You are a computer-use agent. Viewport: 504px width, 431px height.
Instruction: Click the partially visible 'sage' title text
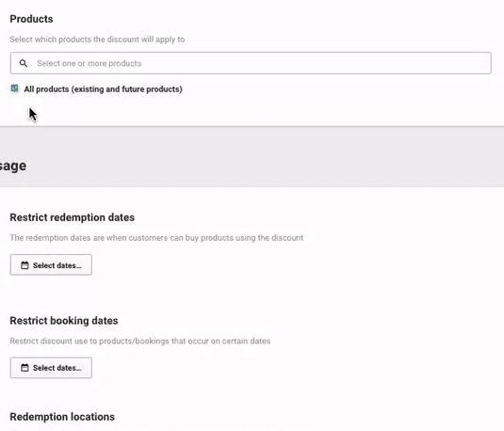point(13,166)
